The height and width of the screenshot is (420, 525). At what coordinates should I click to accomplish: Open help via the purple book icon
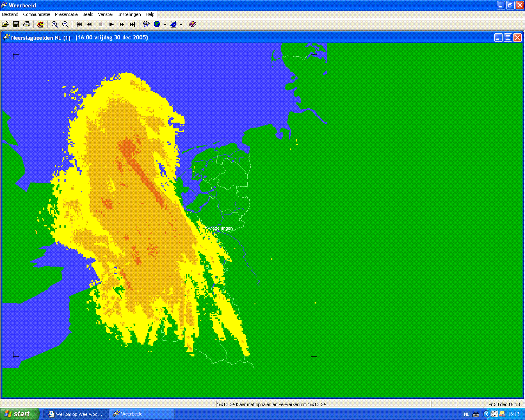tap(192, 24)
